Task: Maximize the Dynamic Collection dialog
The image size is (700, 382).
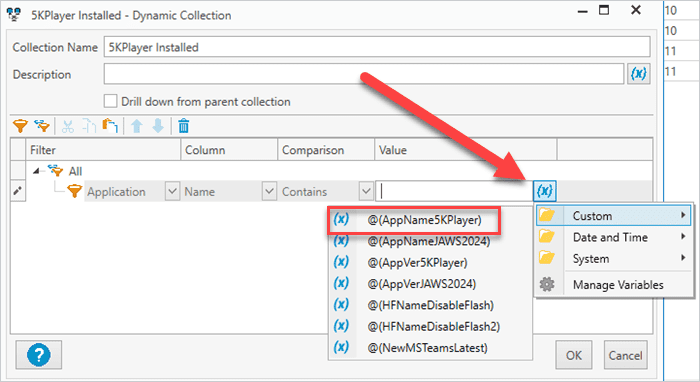Action: 604,10
